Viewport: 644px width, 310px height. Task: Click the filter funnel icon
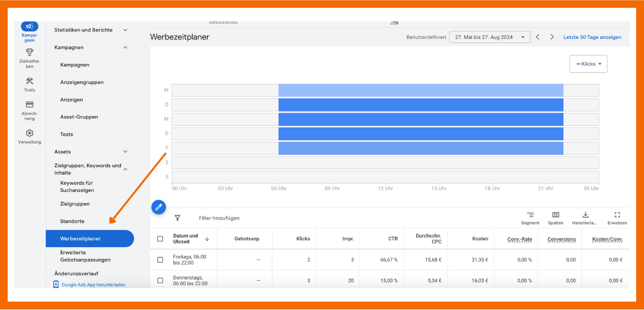(x=177, y=218)
